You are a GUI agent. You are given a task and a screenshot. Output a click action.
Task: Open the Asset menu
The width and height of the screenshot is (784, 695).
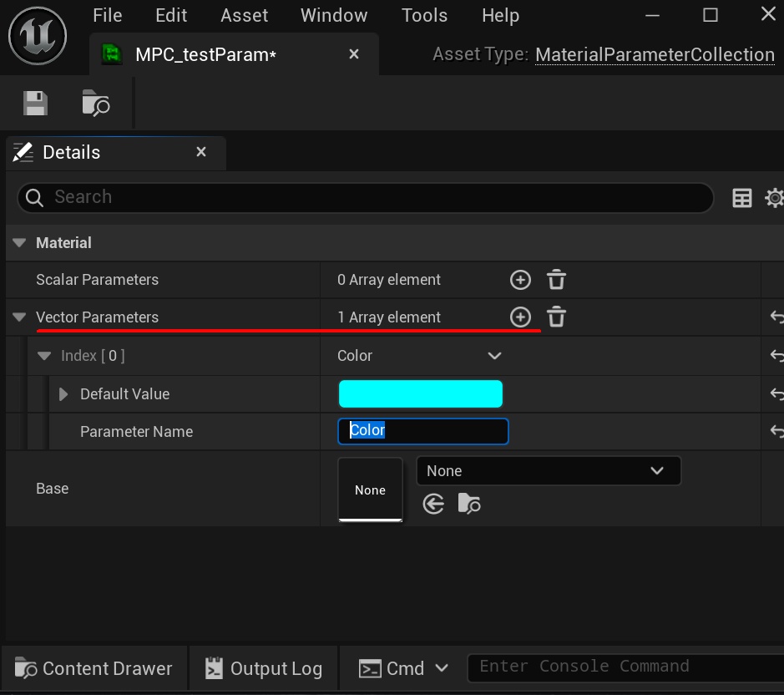click(244, 16)
